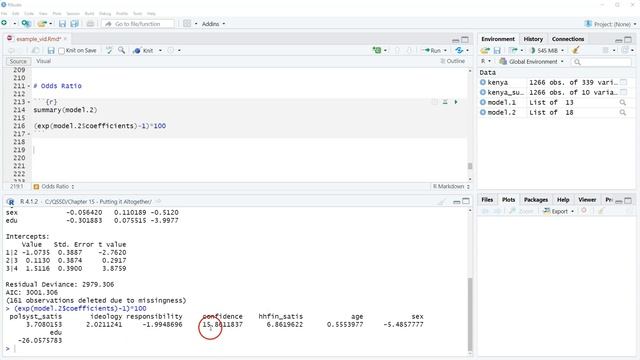Click the summary(model.2) code line
Image resolution: width=640 pixels, height=360 pixels.
pos(65,110)
